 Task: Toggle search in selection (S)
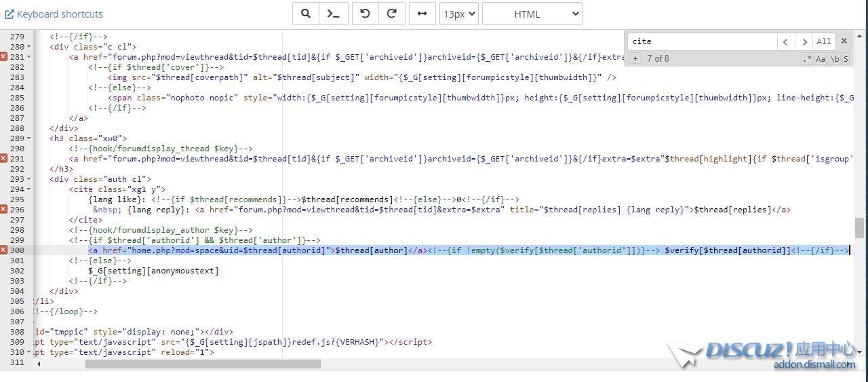coord(846,59)
